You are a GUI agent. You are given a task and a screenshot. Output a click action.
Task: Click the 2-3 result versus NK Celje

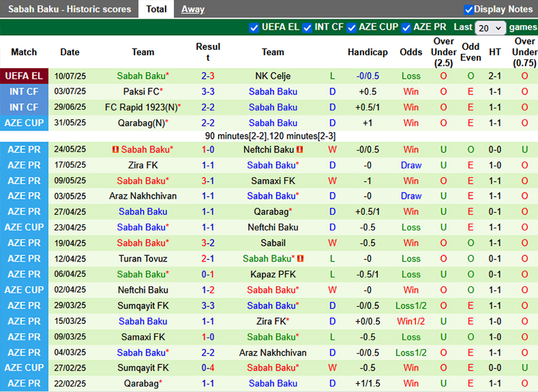pyautogui.click(x=208, y=76)
